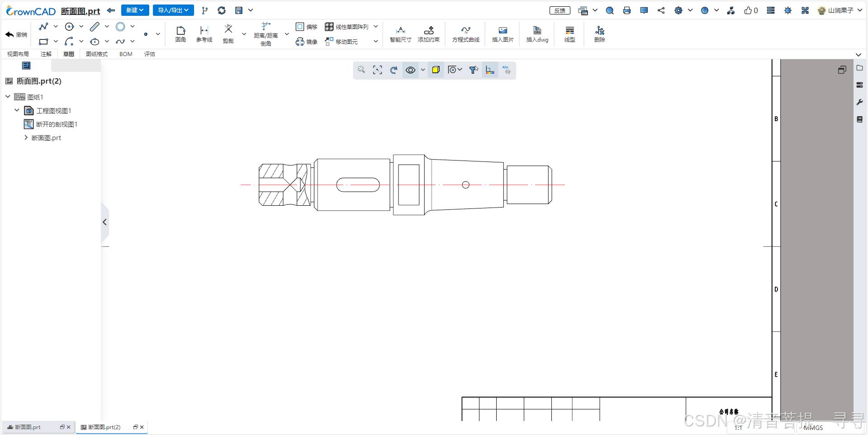This screenshot has height=435, width=868.
Task: Open the dropdown arrow beside polyline tool
Action: click(56, 27)
